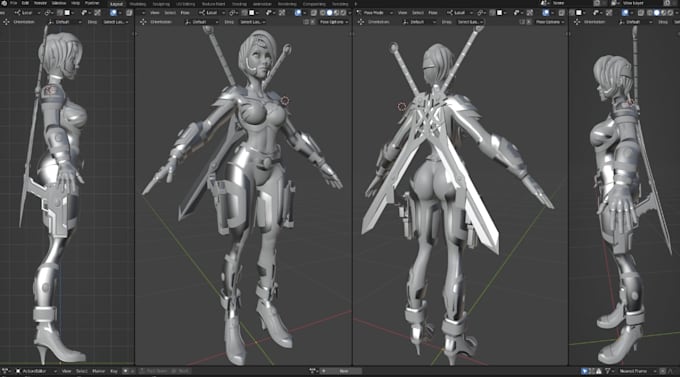
Task: Switch to the Animation workspace tab
Action: (262, 4)
